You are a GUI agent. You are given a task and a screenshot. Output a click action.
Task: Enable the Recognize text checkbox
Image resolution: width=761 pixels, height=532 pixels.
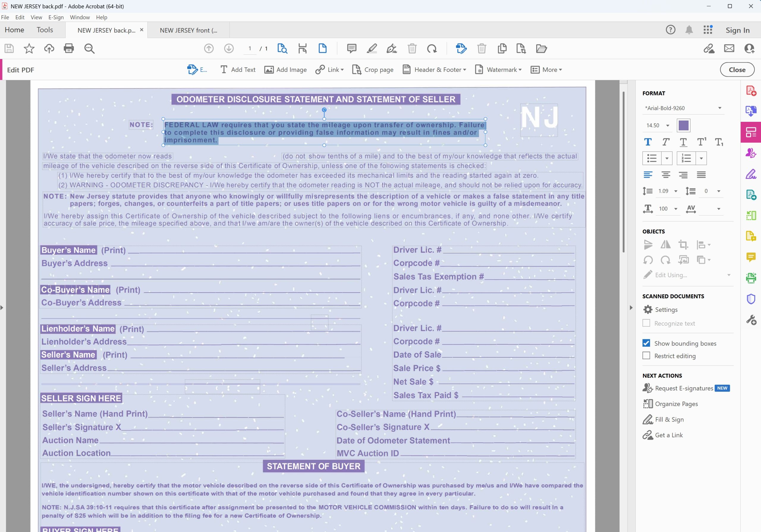pyautogui.click(x=646, y=323)
